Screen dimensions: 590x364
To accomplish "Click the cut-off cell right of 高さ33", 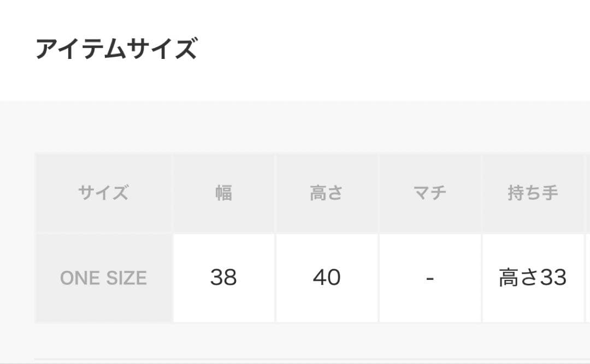I will 588,278.
